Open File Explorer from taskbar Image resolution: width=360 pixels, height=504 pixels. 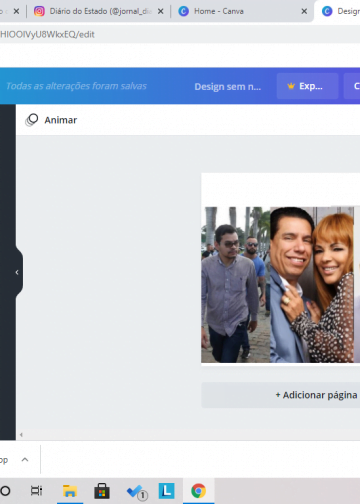pyautogui.click(x=70, y=491)
